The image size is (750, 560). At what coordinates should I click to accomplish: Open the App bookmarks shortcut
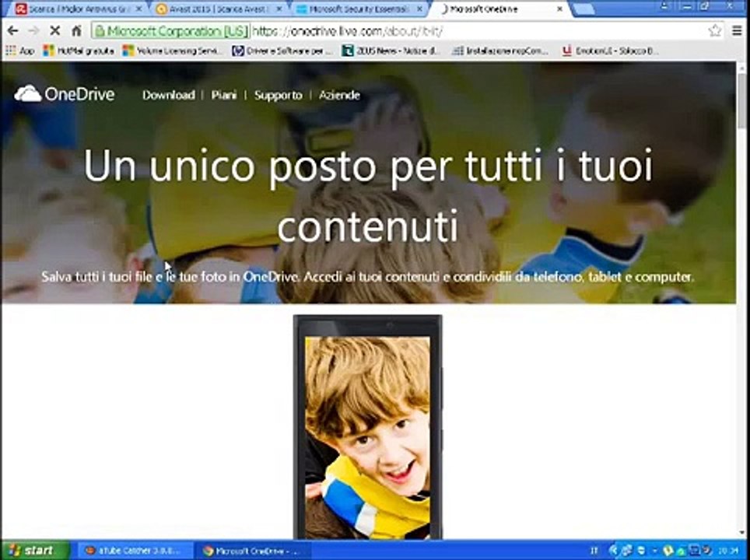pos(20,51)
